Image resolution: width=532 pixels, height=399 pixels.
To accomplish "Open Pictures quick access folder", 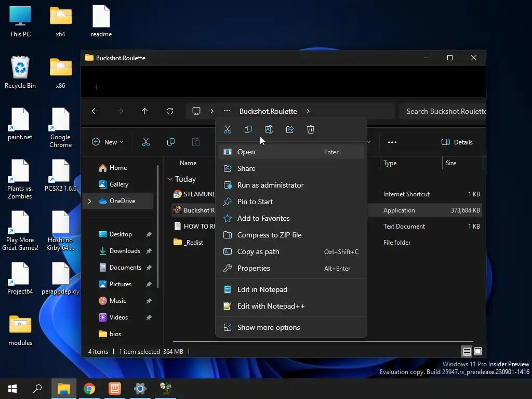I will point(120,284).
